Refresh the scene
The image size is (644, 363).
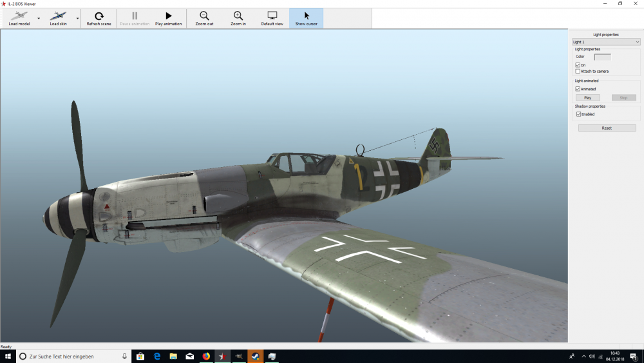[99, 19]
